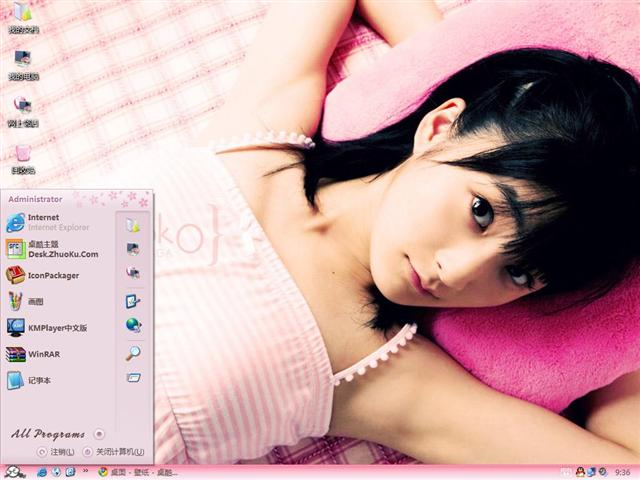Open My Documents icon in start menu column
This screenshot has width=640, height=480.
click(x=133, y=225)
